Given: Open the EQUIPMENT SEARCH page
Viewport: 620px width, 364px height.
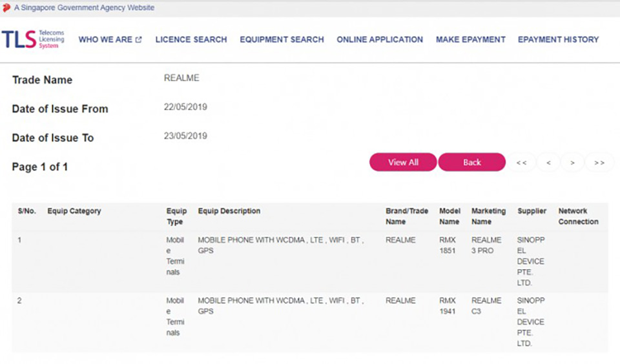Looking at the screenshot, I should coord(282,39).
